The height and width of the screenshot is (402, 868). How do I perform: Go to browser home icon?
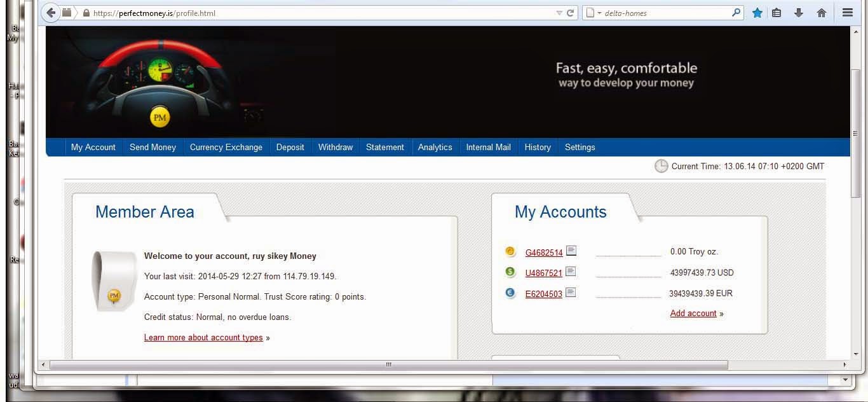pyautogui.click(x=821, y=13)
